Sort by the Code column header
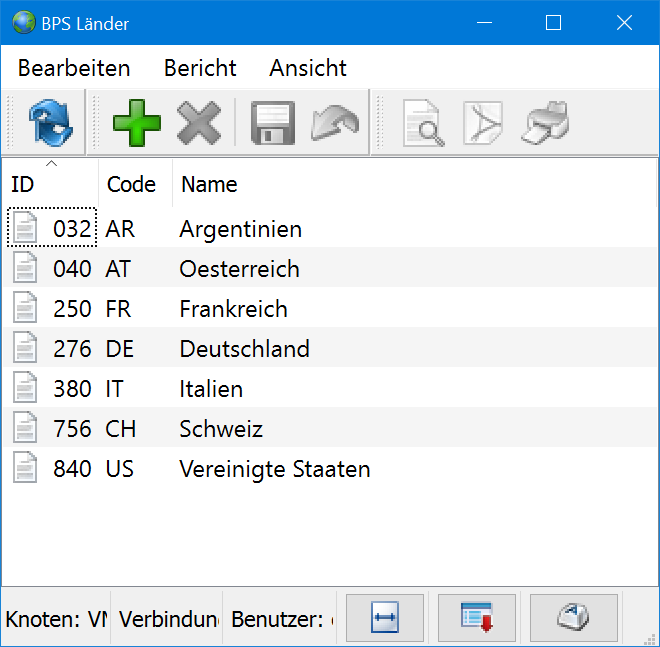Viewport: 660px width, 647px height. tap(131, 184)
